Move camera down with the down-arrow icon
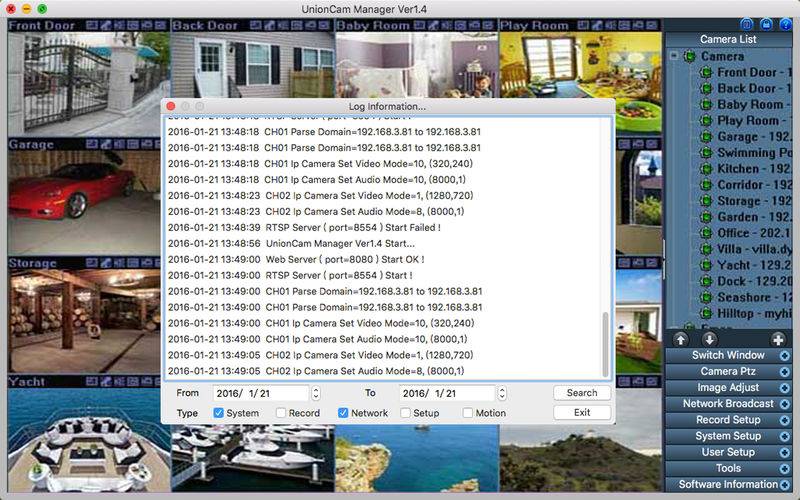 [709, 339]
